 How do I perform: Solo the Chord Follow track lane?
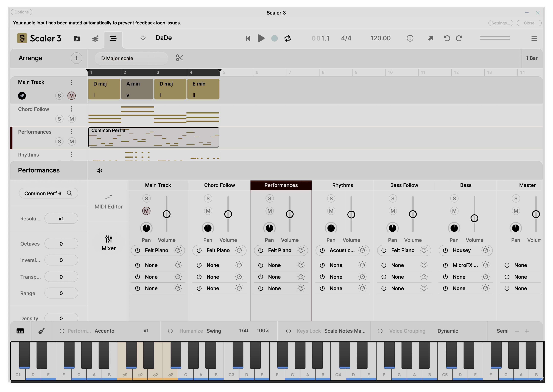pos(59,119)
